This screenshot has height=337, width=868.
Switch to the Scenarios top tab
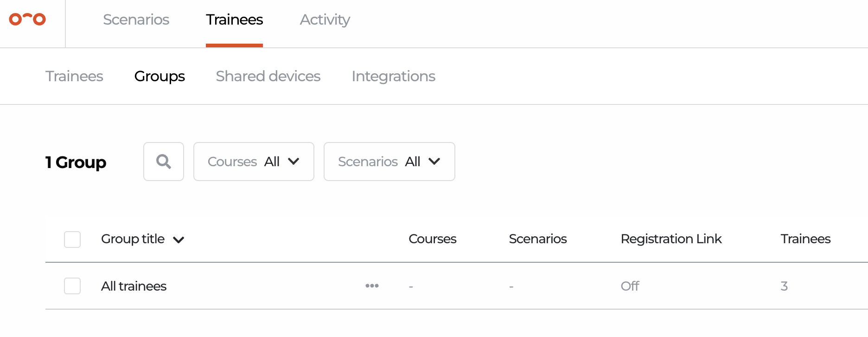136,19
